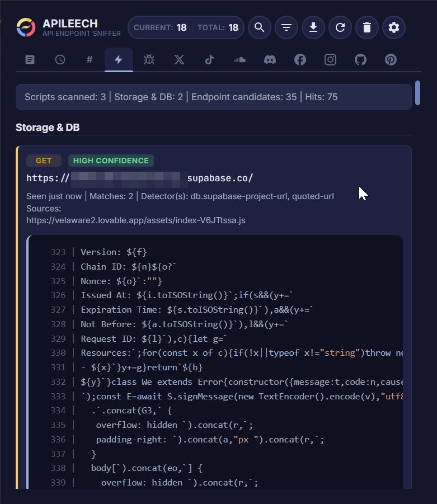
Task: Click code line 328 Not Before
Action: tap(184, 324)
